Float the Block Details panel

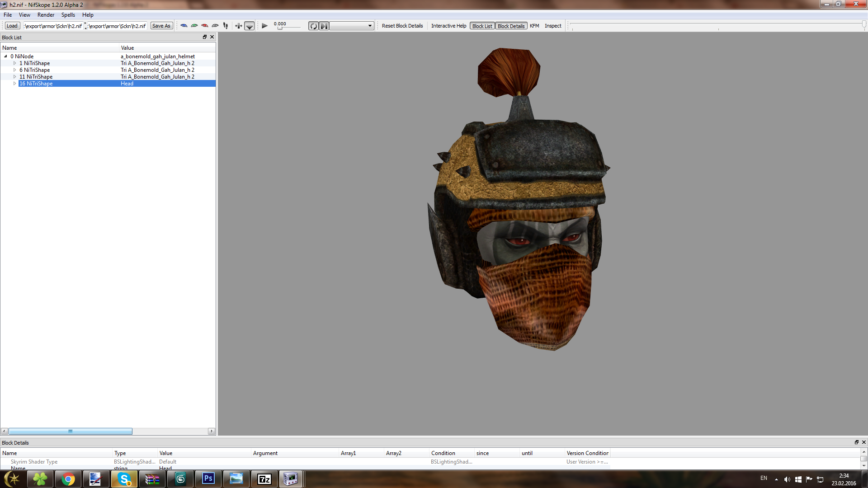click(x=857, y=442)
